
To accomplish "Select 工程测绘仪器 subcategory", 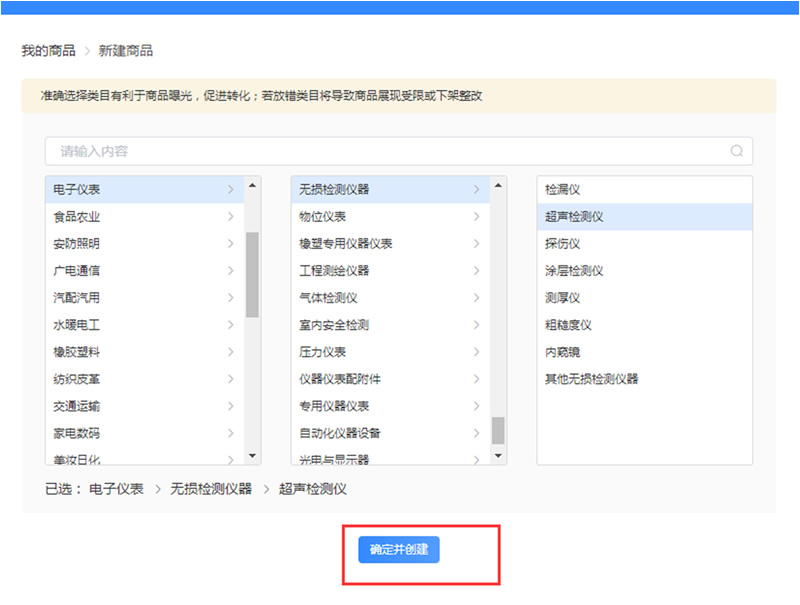I will tap(334, 271).
